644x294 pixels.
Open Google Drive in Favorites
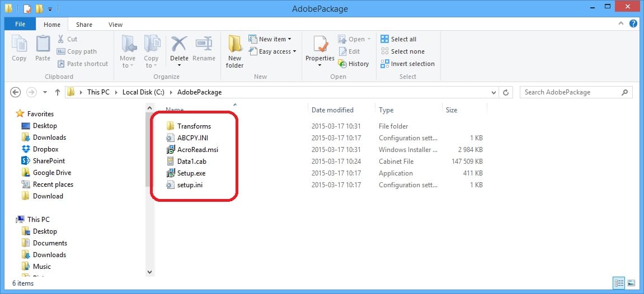coord(46,173)
